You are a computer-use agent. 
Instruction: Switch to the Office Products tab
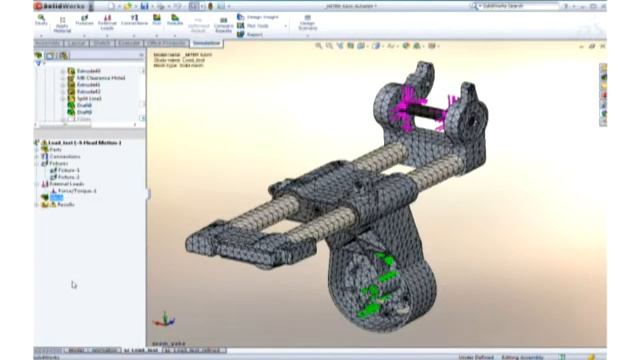click(x=167, y=43)
